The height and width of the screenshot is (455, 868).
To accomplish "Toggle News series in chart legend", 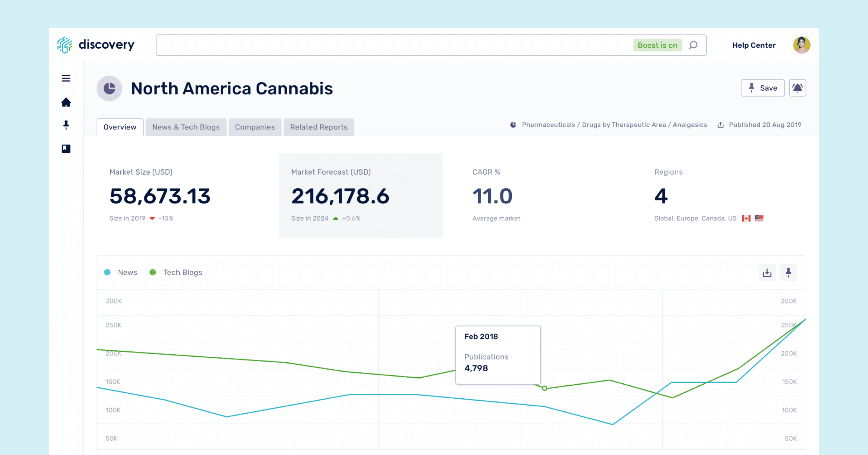I will (121, 272).
